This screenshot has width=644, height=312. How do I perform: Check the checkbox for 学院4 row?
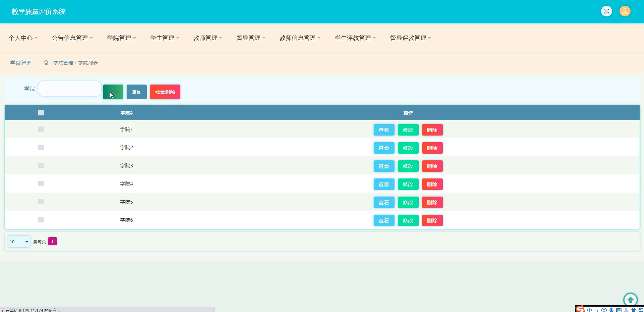41,184
